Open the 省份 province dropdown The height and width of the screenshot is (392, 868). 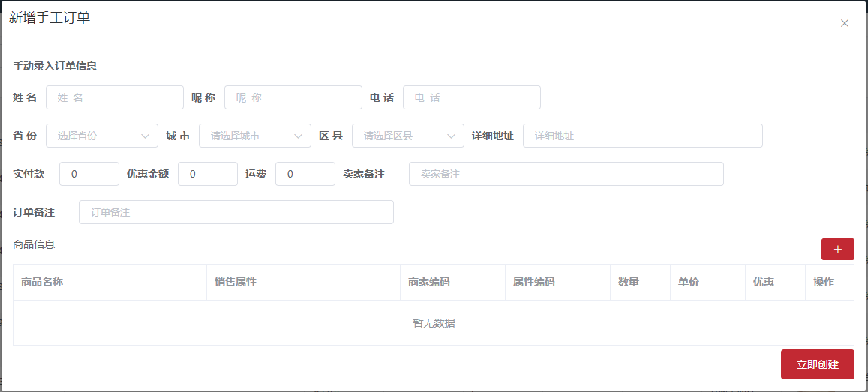102,136
